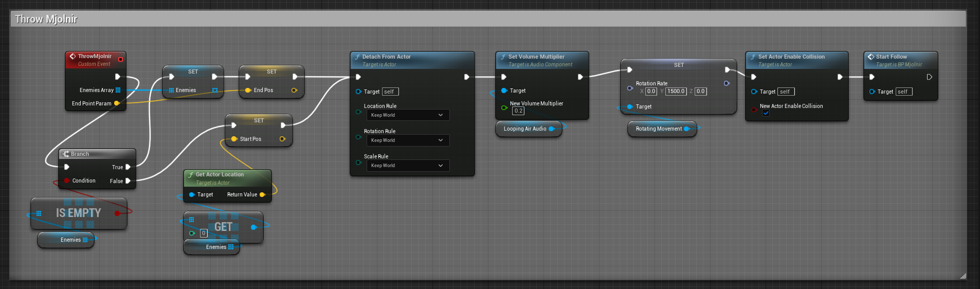This screenshot has width=980, height=289.
Task: Click the comment box resize handle corner
Action: point(963,276)
